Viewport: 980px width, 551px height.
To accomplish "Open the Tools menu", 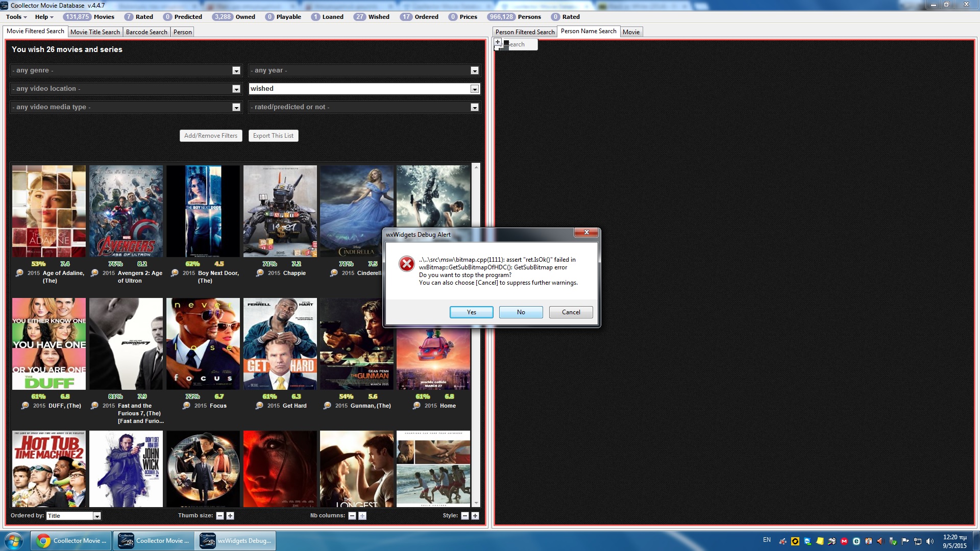I will coord(16,17).
